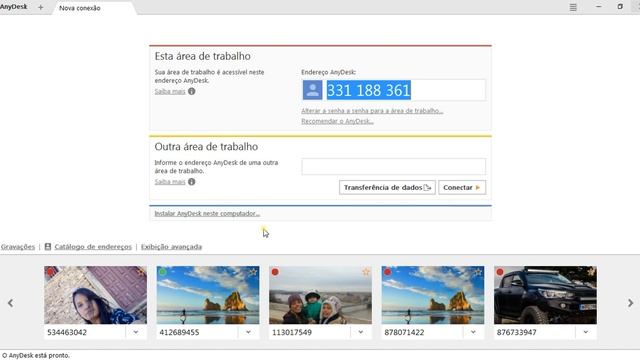Click the address book icon beside Catálogo
The height and width of the screenshot is (360, 640).
click(48, 247)
